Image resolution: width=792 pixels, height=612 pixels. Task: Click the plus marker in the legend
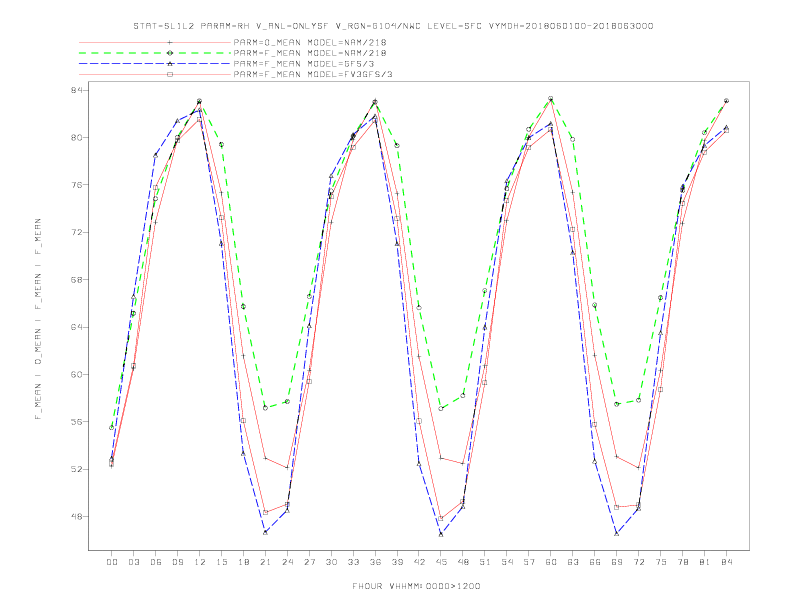170,42
